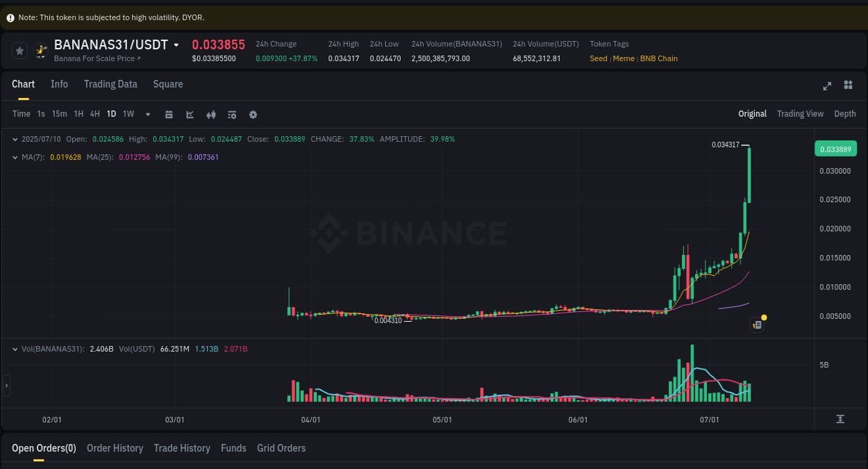Toggle the favorite star for BANANAS31/USDT

[x=19, y=50]
